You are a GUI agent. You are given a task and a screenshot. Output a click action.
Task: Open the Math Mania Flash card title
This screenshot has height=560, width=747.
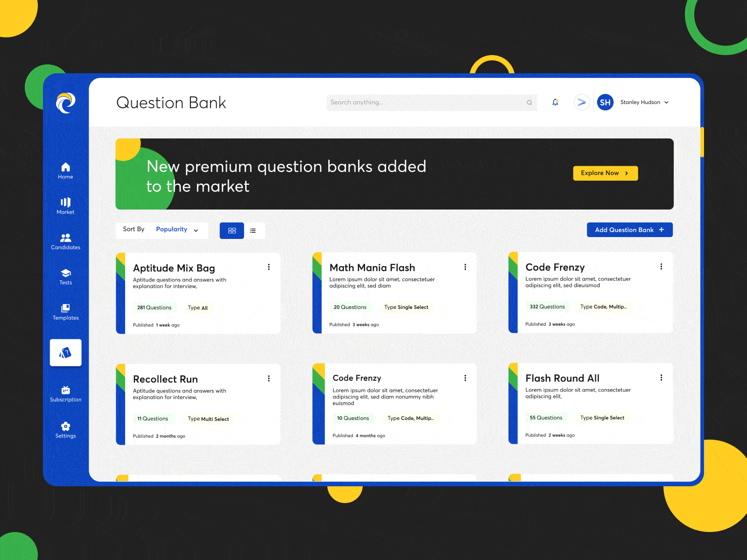(372, 268)
